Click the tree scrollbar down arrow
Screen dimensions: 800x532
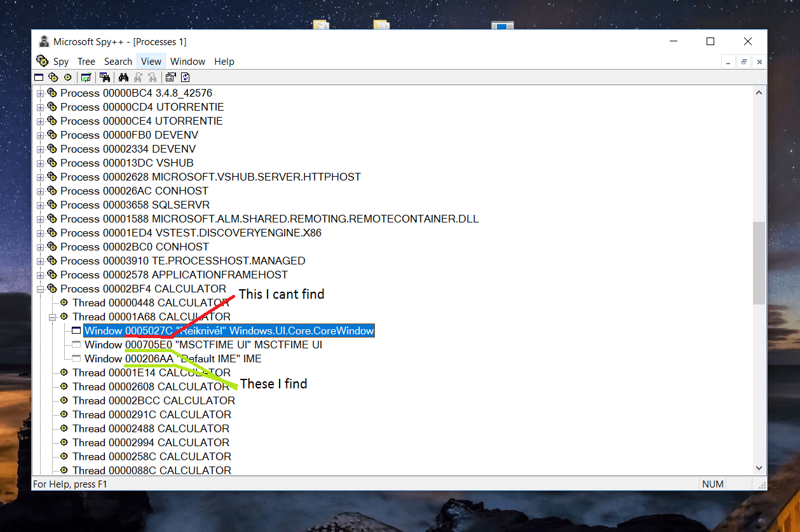759,468
